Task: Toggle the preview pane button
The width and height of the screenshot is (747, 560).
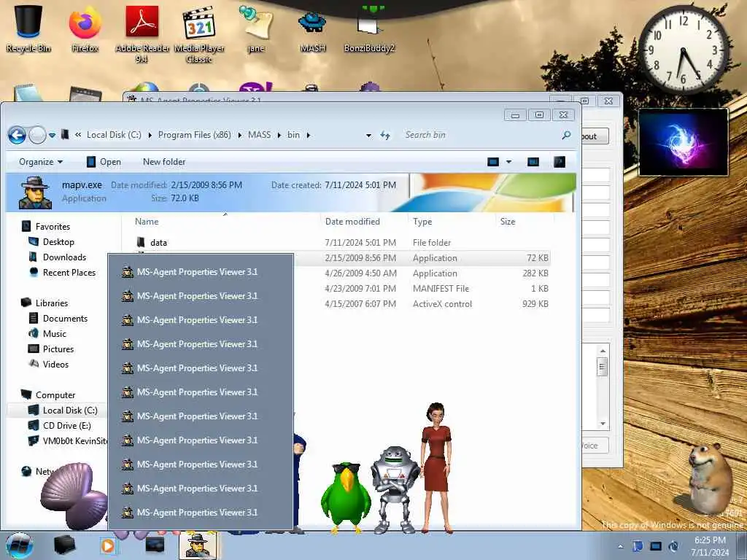Action: (x=533, y=162)
